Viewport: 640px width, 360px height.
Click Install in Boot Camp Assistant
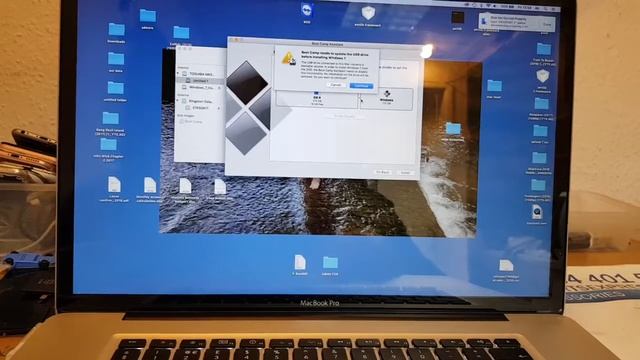pyautogui.click(x=405, y=173)
